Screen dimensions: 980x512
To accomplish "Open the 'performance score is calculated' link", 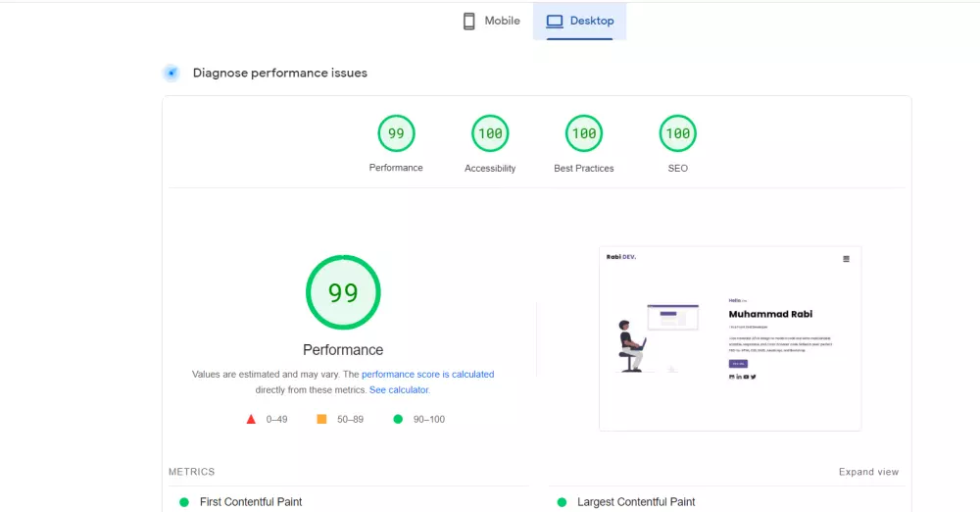I will point(427,375).
